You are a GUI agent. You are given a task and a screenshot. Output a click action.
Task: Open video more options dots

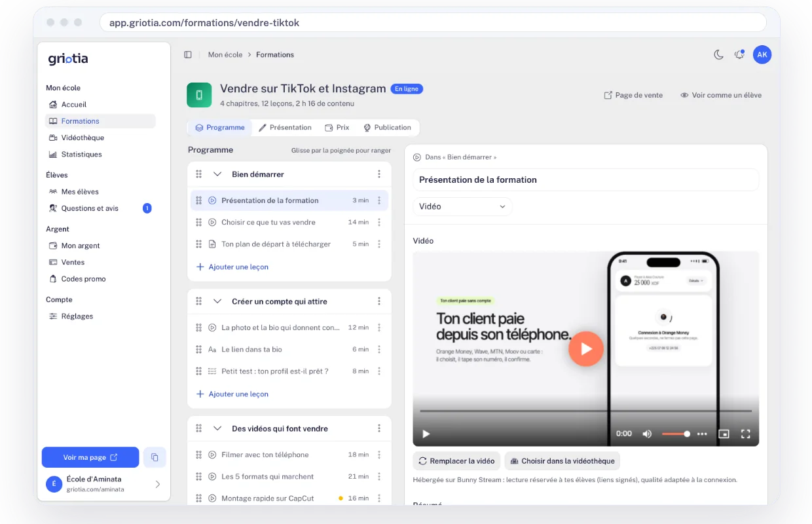tap(702, 434)
